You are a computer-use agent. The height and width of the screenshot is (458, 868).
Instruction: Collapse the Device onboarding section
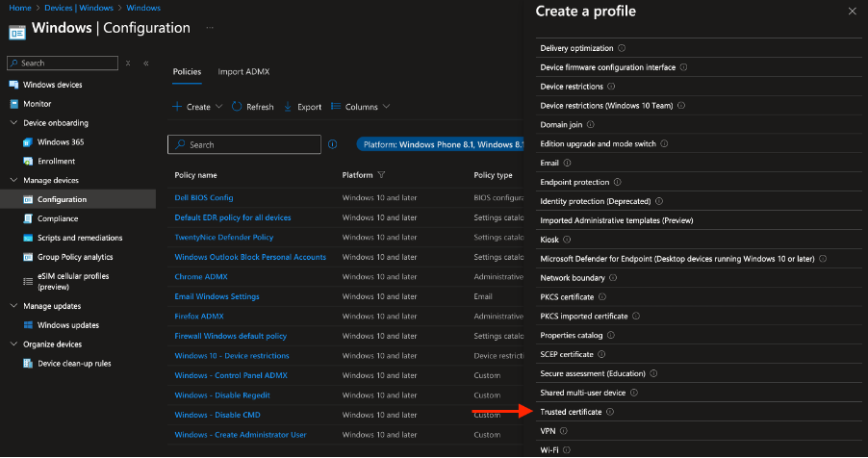tap(13, 123)
